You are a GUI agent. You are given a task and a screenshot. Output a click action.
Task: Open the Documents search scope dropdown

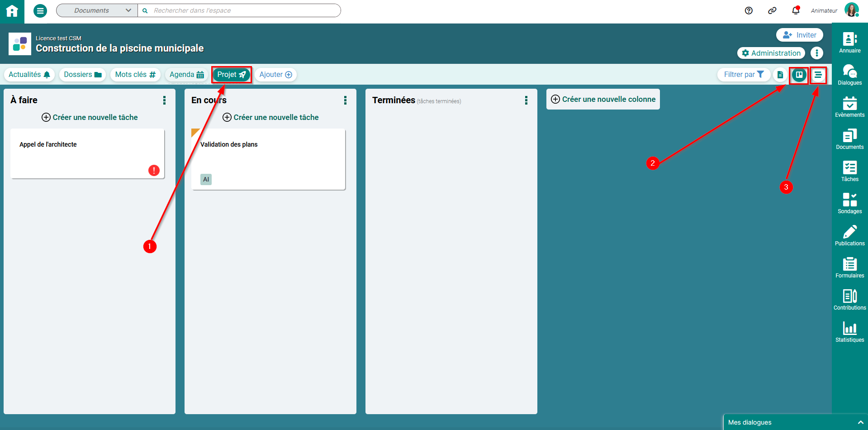coord(97,10)
